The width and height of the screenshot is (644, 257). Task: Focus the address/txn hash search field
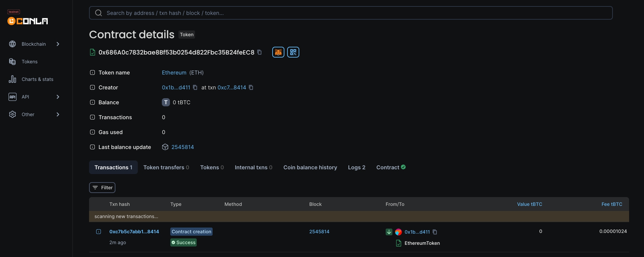pyautogui.click(x=351, y=13)
